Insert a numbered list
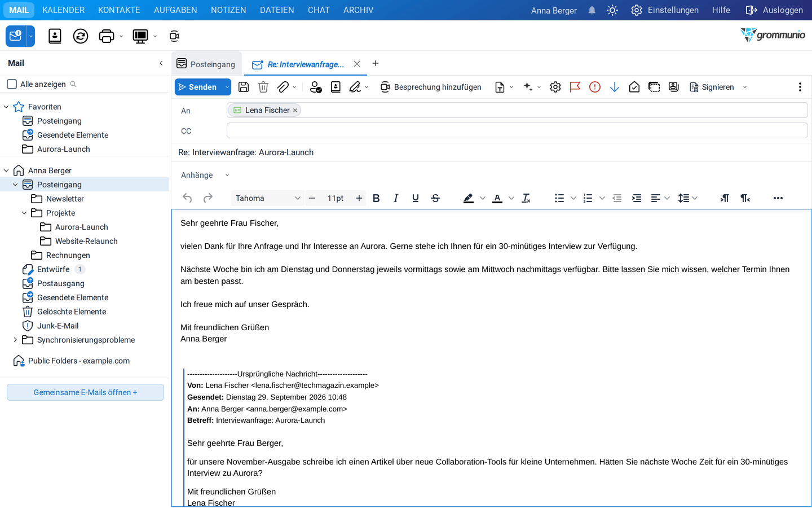The width and height of the screenshot is (812, 508). [x=588, y=198]
